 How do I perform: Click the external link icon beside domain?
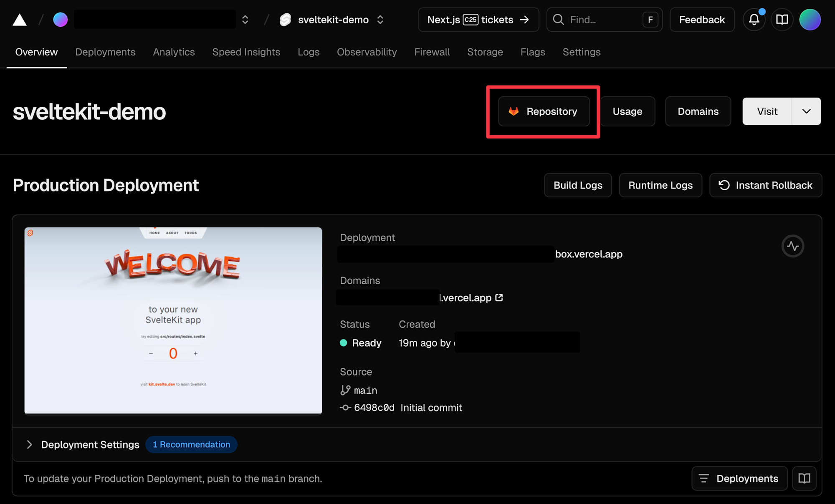pyautogui.click(x=499, y=297)
